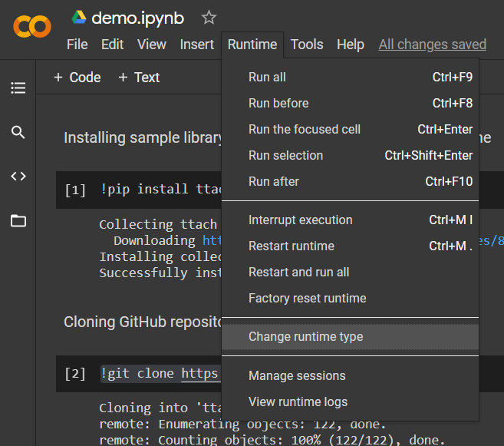Run cell 1 via its [1] indicator
Screen dimensions: 504x446
75,190
